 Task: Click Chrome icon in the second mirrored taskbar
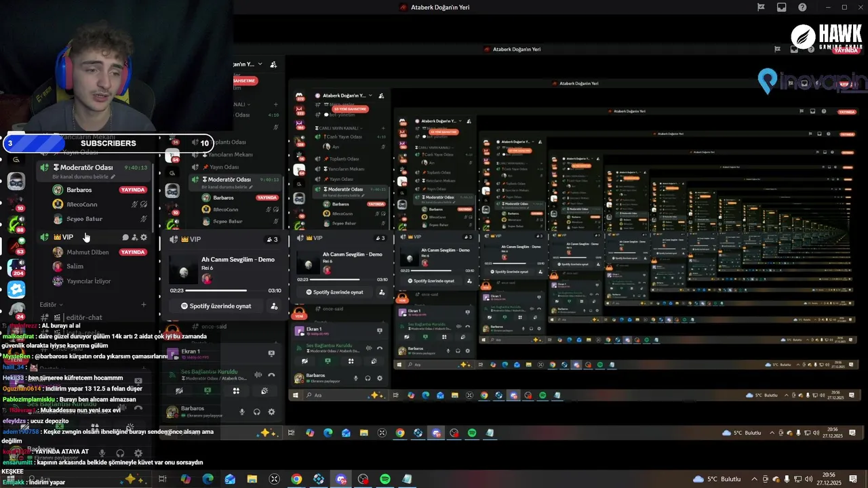(484, 395)
